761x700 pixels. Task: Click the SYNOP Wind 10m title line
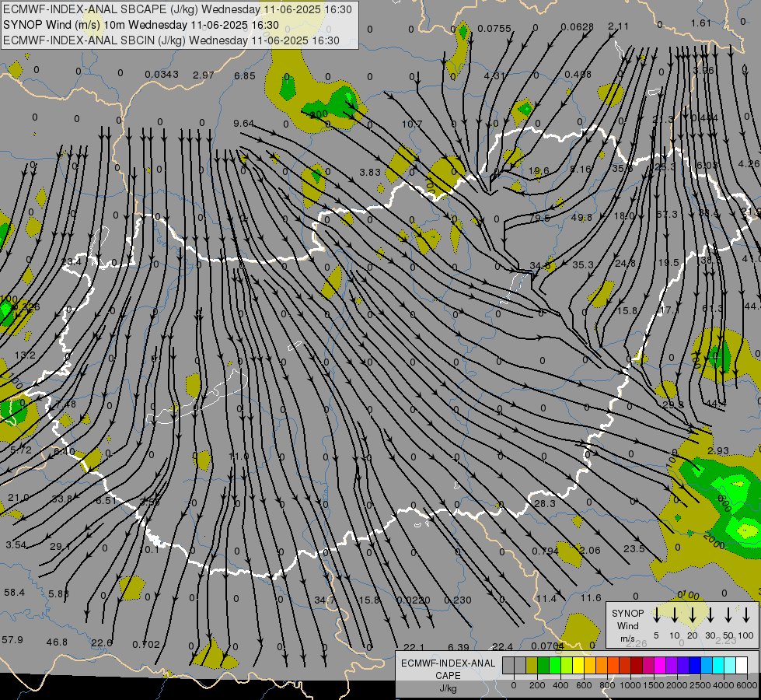(x=141, y=25)
